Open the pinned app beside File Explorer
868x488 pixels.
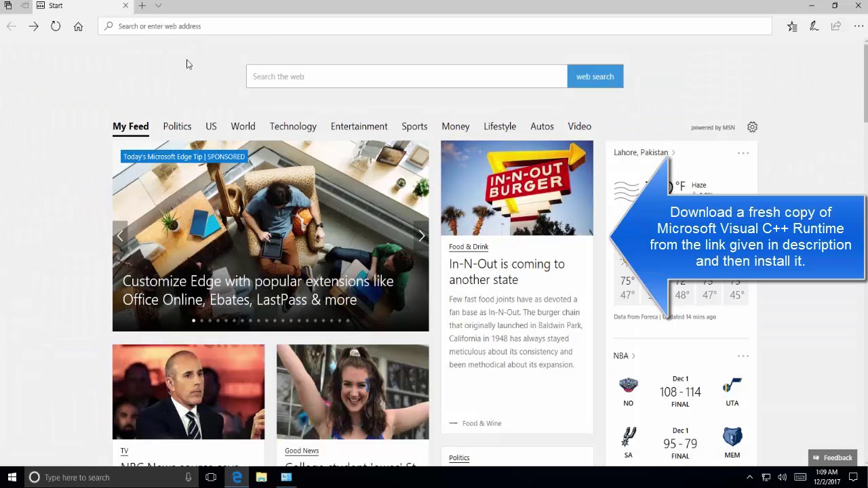click(286, 477)
